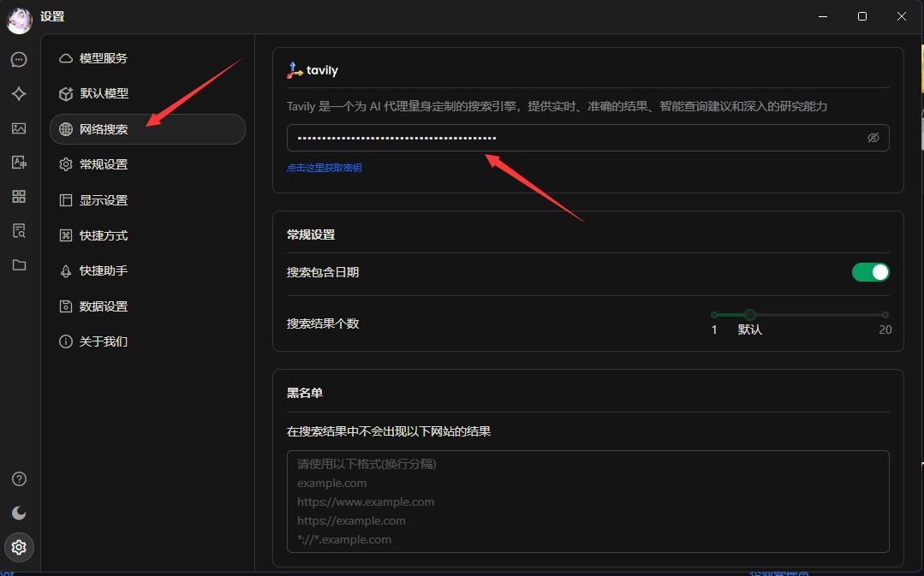Click the 默认 slider label
Screen dimensions: 924x576
click(749, 330)
